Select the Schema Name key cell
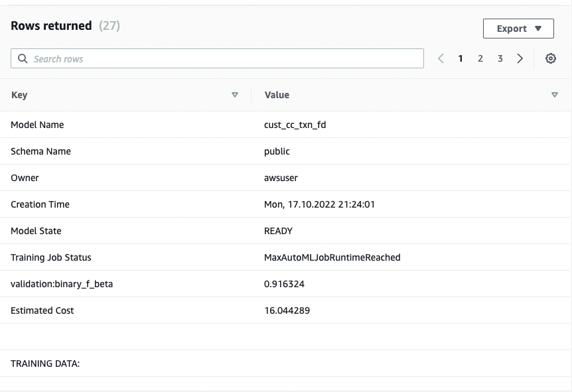 pos(40,151)
